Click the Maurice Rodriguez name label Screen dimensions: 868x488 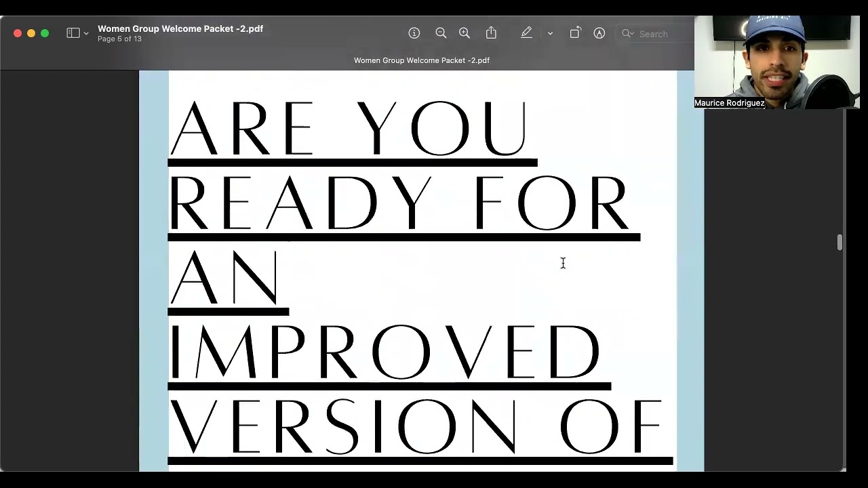pyautogui.click(x=730, y=103)
